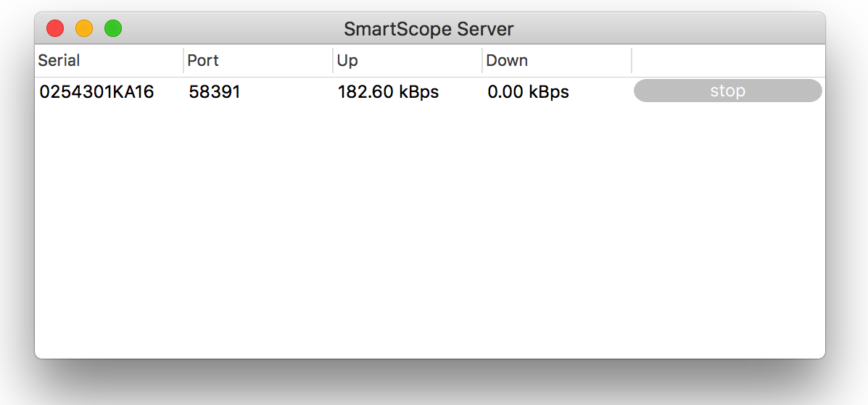Click the stop button for the device
868x405 pixels.
coord(727,91)
